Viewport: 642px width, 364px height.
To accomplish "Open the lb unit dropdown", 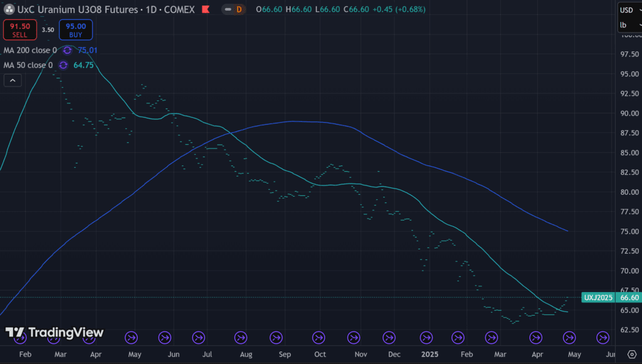I will (629, 25).
